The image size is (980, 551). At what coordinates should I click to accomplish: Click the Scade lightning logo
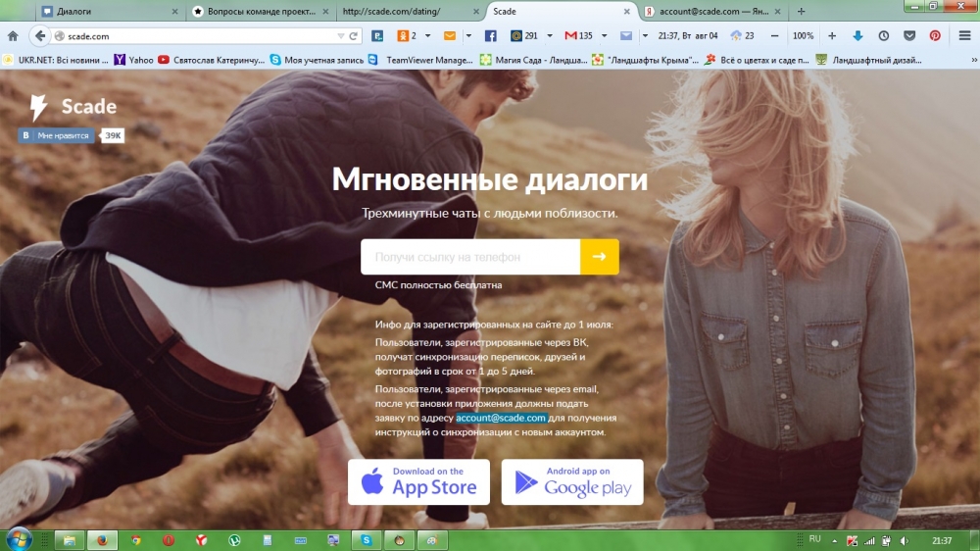click(38, 107)
